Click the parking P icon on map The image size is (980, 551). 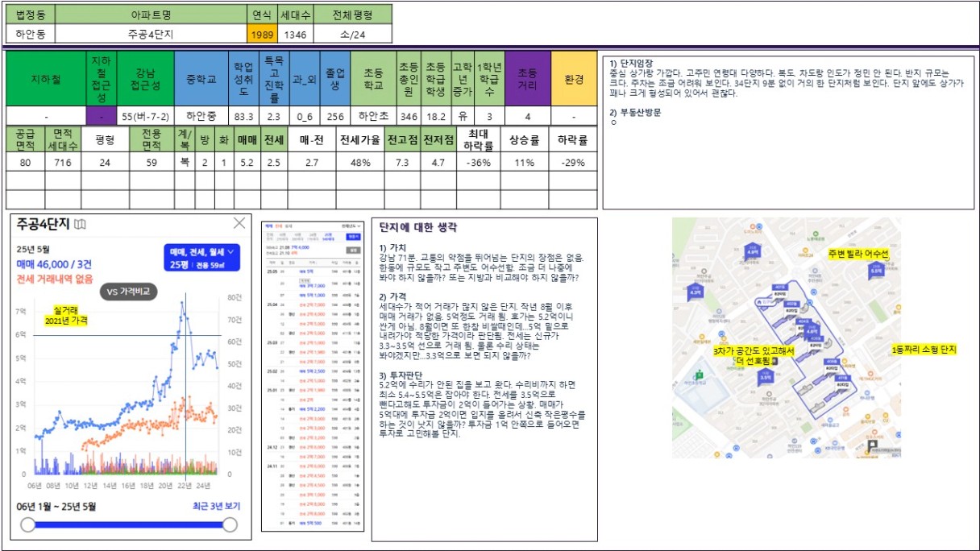tap(872, 445)
